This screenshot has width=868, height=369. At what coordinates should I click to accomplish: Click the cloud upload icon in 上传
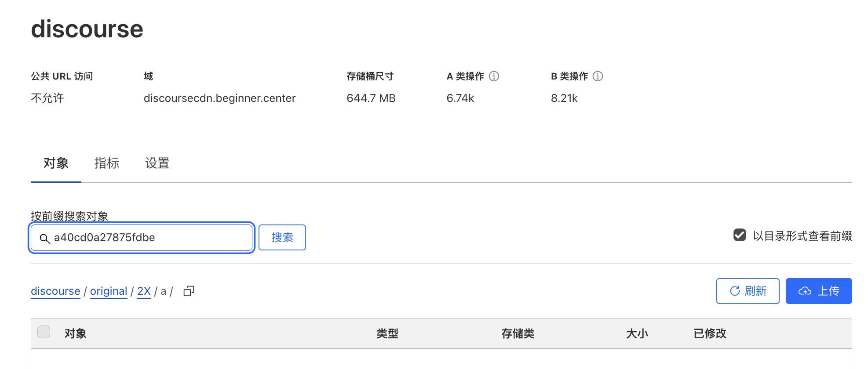tap(805, 291)
